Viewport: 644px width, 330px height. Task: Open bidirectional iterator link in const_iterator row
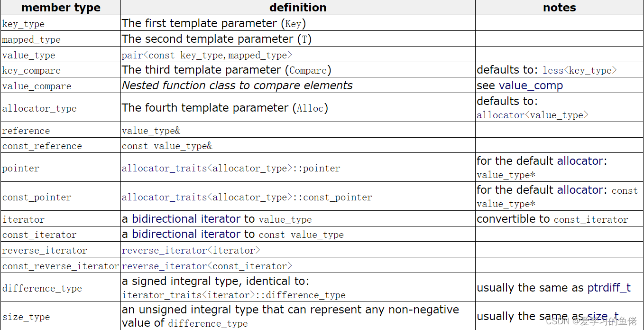point(186,234)
